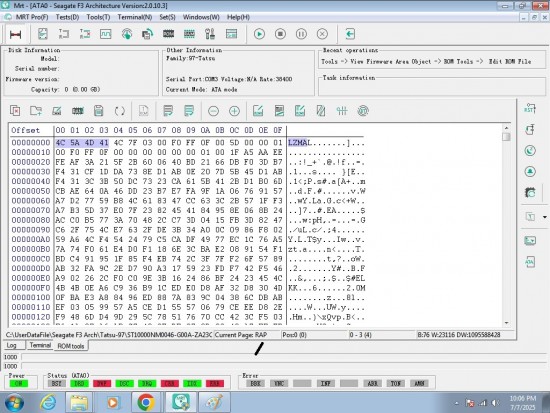Switch to the Log tab
This screenshot has height=413, width=550.
click(x=12, y=345)
